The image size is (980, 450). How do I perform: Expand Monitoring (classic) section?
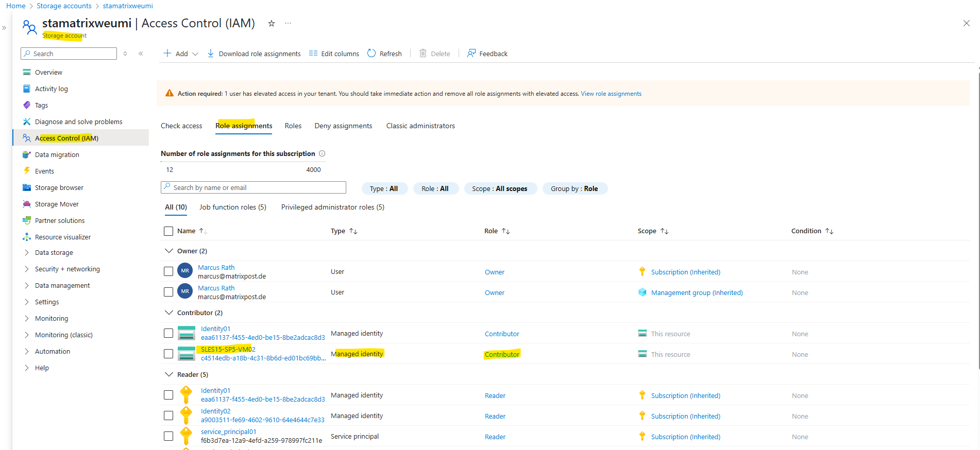pos(27,335)
